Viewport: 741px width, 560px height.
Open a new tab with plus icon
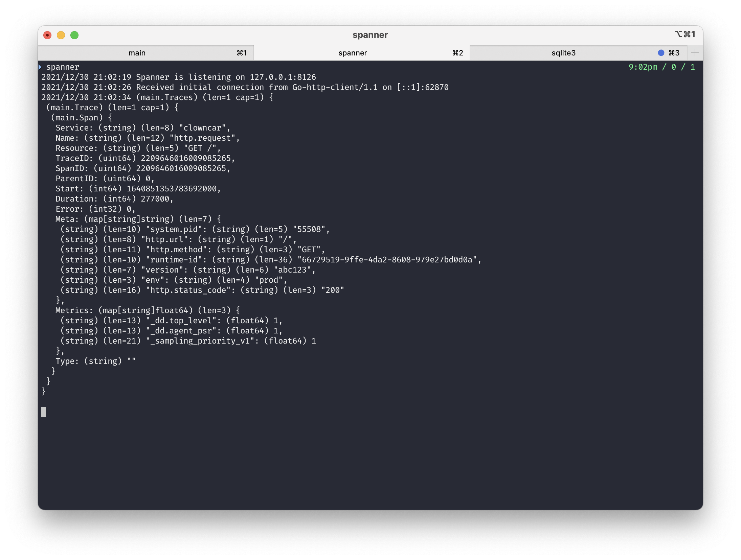pos(695,53)
